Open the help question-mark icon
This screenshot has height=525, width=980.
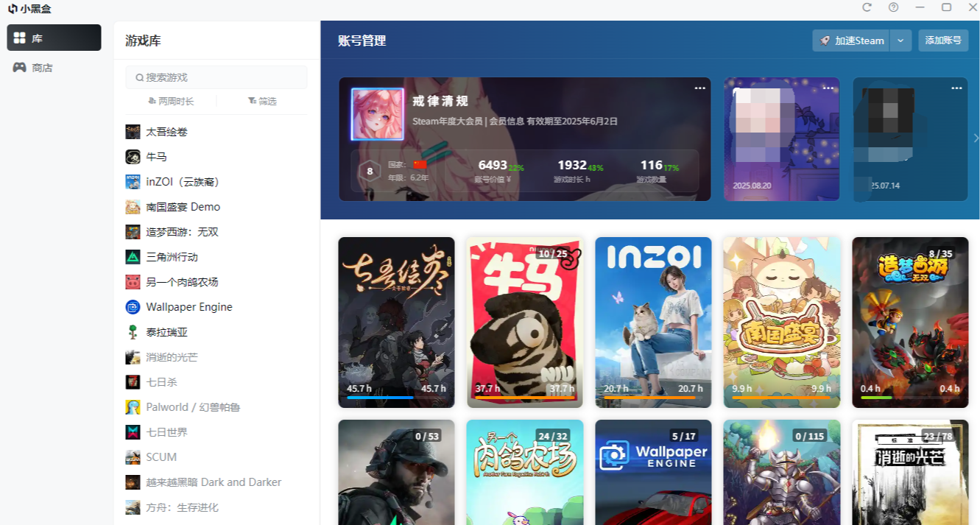tap(893, 7)
